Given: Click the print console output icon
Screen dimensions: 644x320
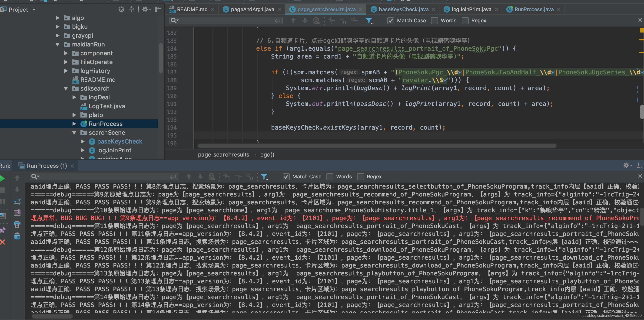Looking at the screenshot, I should pyautogui.click(x=17, y=224).
